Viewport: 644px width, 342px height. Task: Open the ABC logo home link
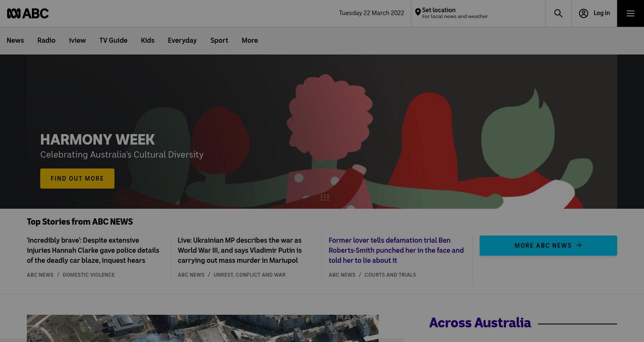pos(28,13)
